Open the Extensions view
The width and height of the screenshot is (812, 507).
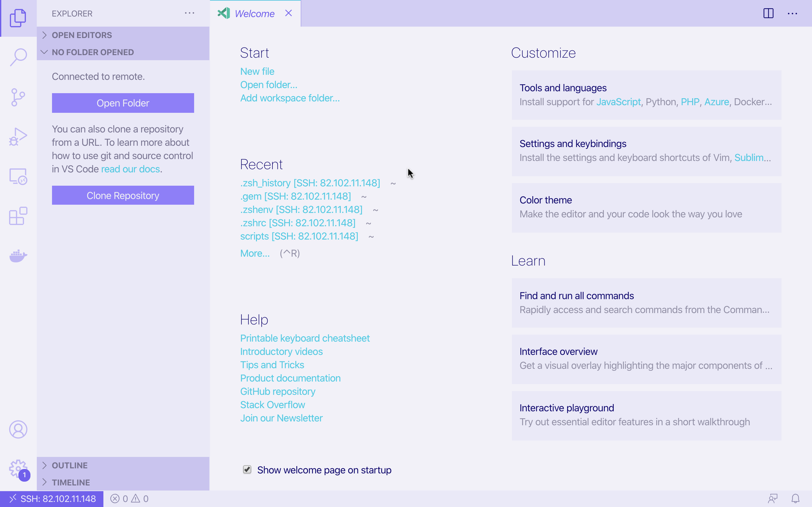(18, 216)
